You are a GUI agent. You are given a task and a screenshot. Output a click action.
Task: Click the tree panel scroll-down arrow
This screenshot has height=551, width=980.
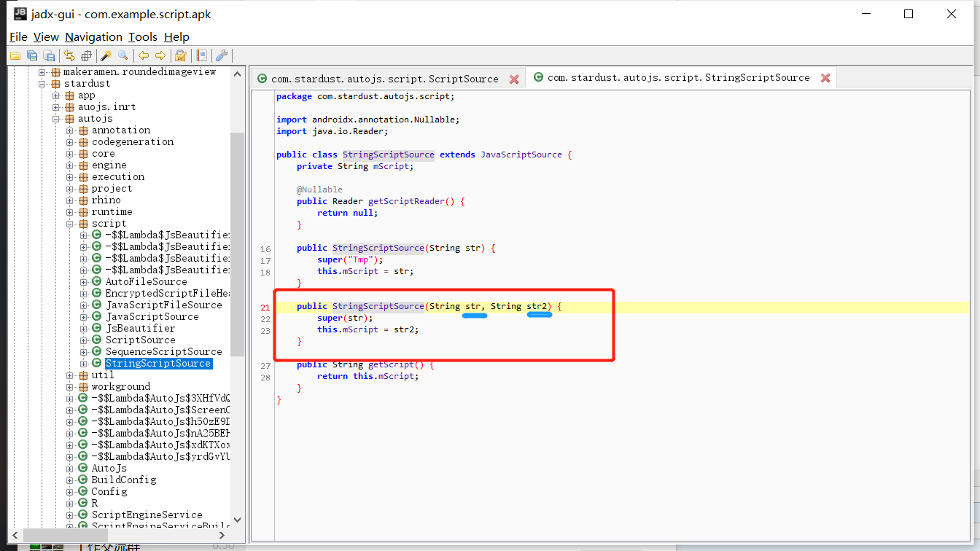pyautogui.click(x=237, y=520)
